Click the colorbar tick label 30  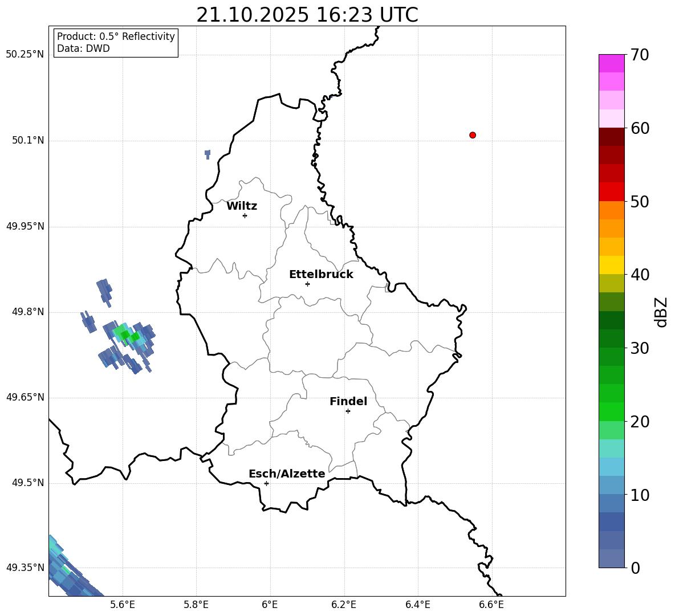tap(640, 348)
